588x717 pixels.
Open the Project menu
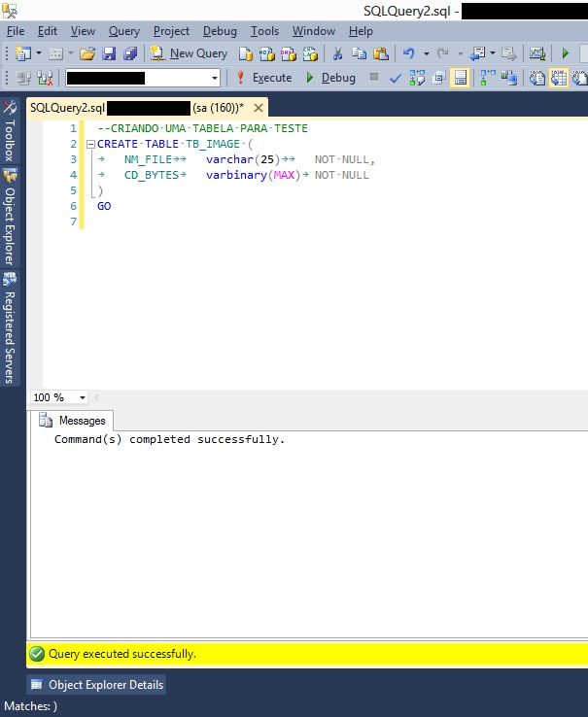171,31
